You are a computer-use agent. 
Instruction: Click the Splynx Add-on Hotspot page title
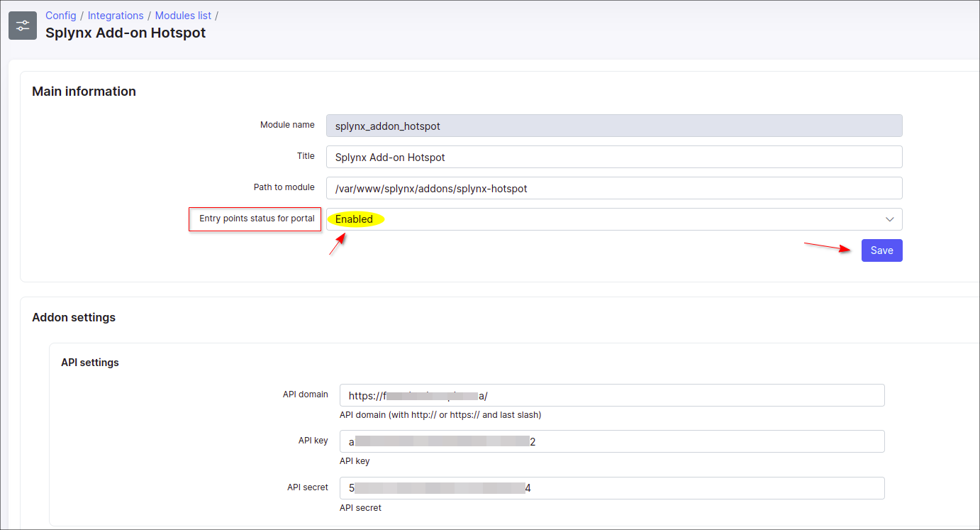point(126,33)
